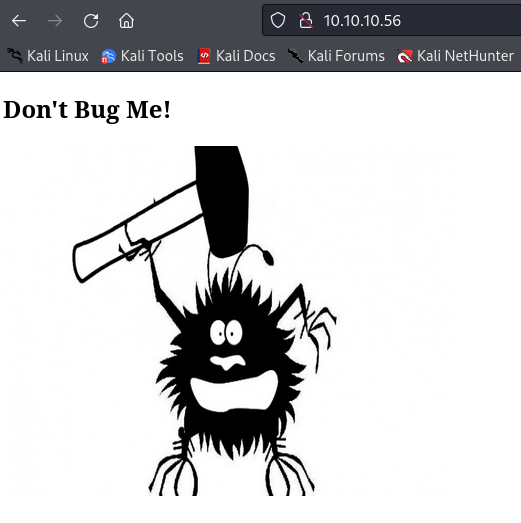Open the Kali Linux bookmark
Viewport: 521px width, 523px height.
(x=48, y=56)
